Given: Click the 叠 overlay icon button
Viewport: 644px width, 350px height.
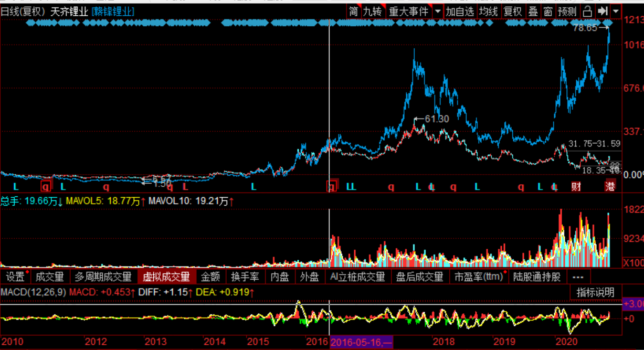Looking at the screenshot, I should [x=533, y=11].
